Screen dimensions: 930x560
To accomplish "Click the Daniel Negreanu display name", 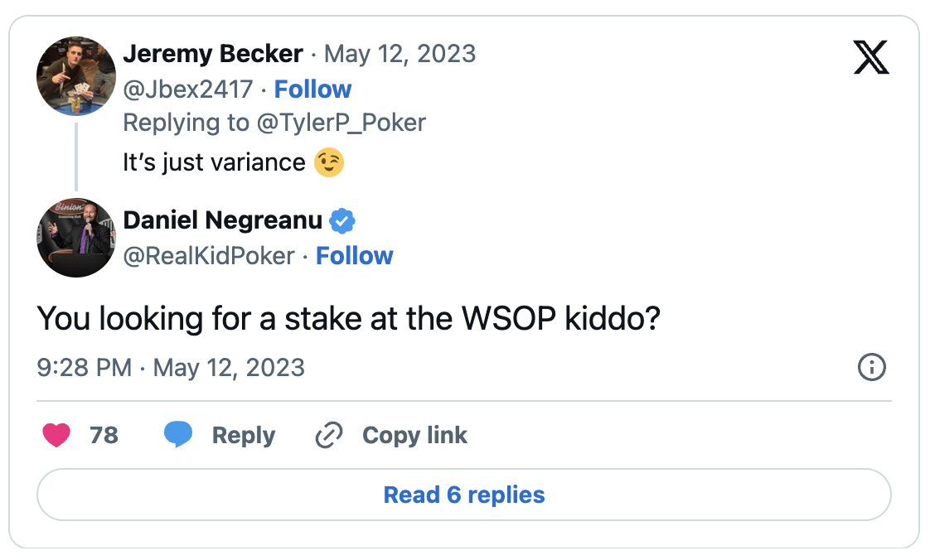I will click(x=222, y=220).
